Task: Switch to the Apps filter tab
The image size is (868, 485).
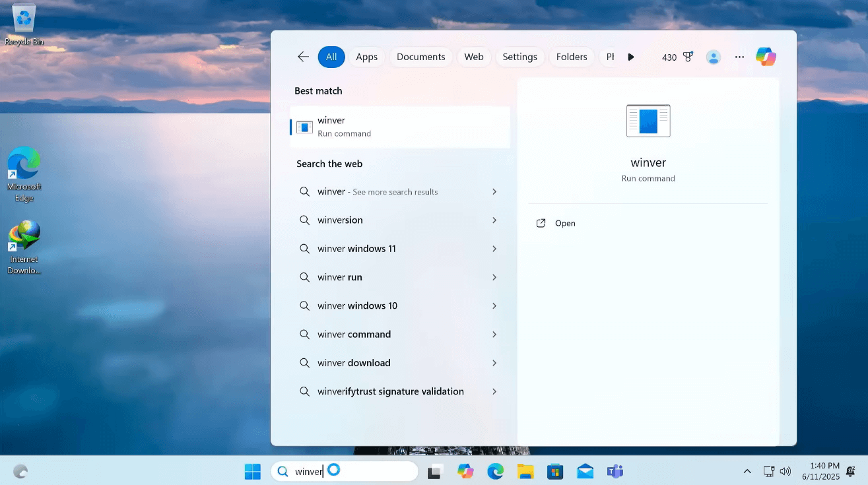Action: [x=366, y=57]
